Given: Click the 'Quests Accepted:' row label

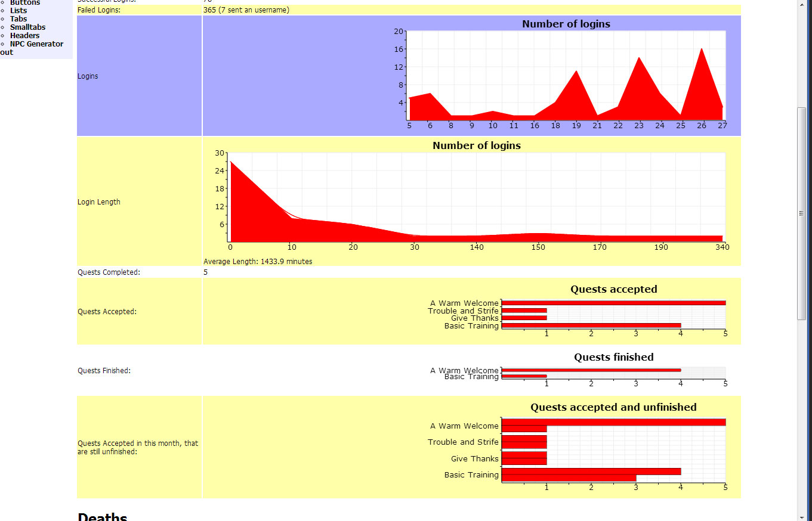Looking at the screenshot, I should pyautogui.click(x=107, y=312).
